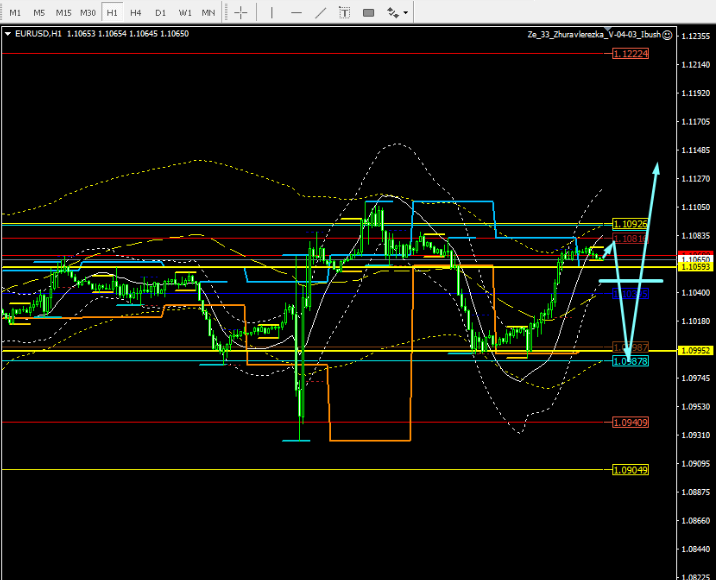Toggle the active H1 timeframe button
Viewport: 716px width, 580px height.
[x=112, y=13]
